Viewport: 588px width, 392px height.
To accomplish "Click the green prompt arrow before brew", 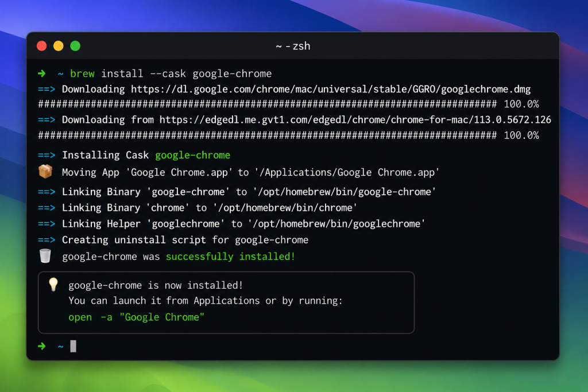I will (42, 73).
